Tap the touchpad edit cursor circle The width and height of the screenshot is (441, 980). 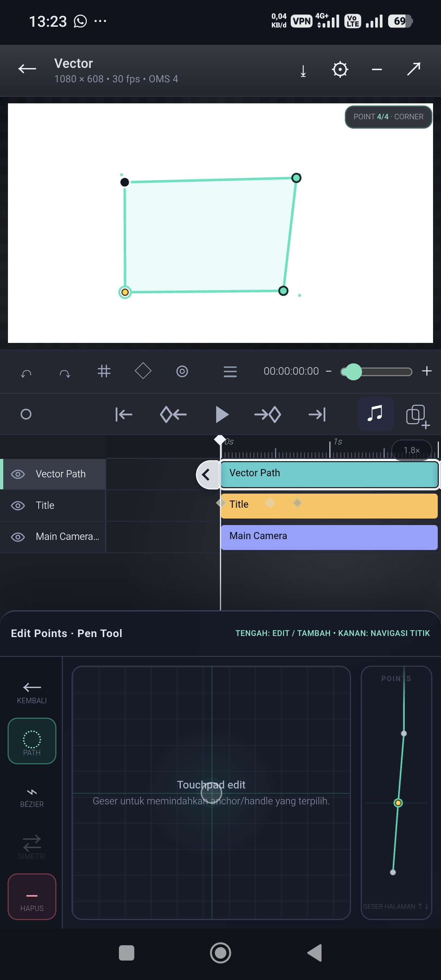211,792
